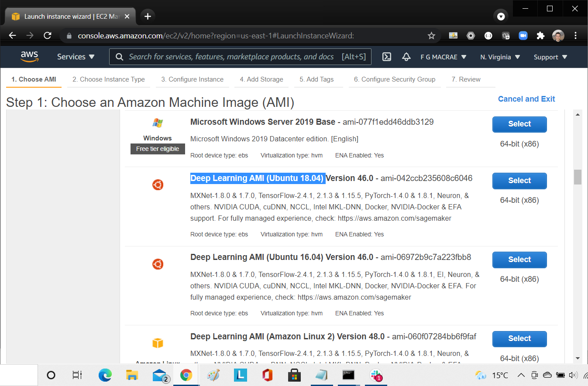The height and width of the screenshot is (386, 588).
Task: Open the Chrome extensions puzzle icon
Action: (x=540, y=36)
